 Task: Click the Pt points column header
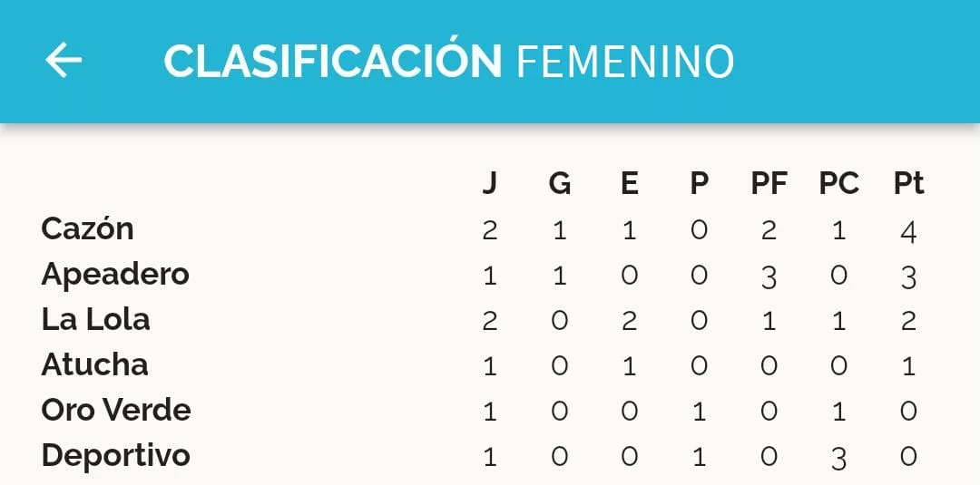pos(908,184)
